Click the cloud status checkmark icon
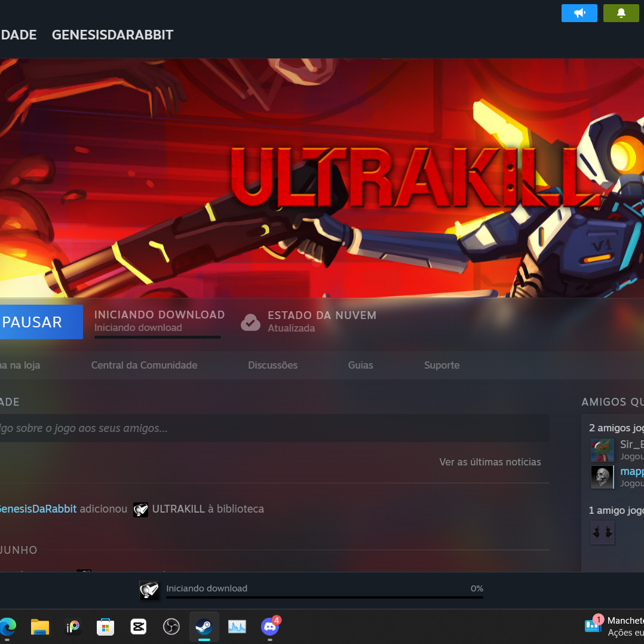 click(250, 322)
